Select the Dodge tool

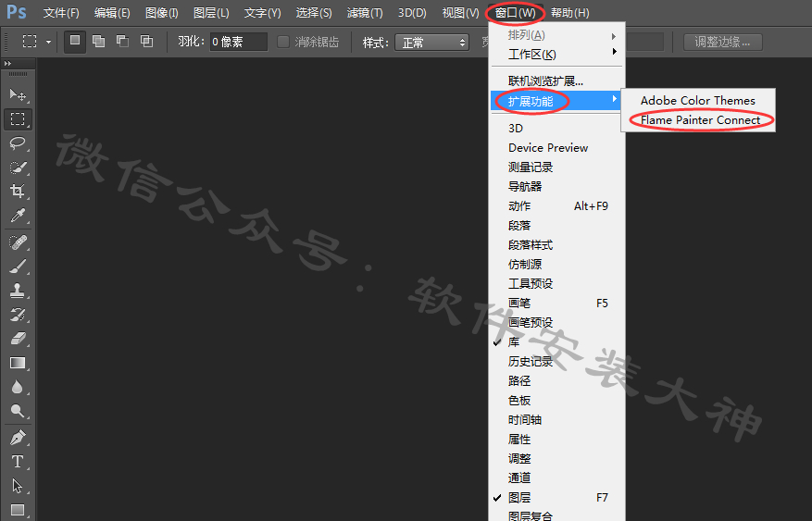(18, 411)
